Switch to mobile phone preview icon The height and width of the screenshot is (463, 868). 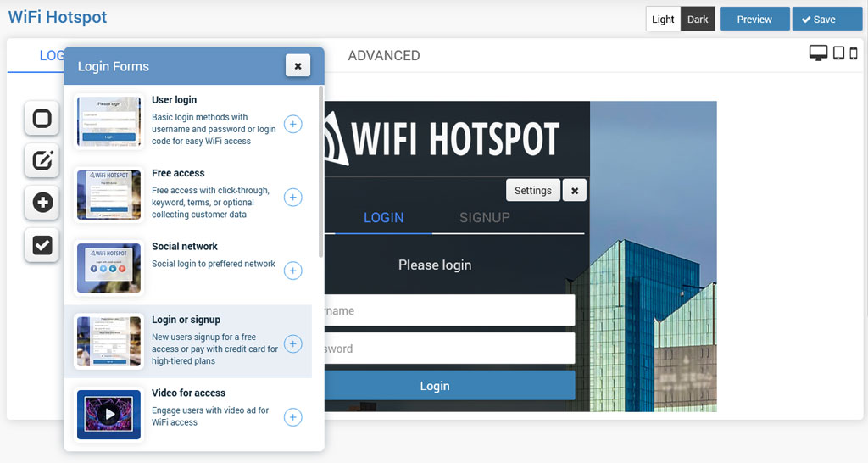[854, 53]
